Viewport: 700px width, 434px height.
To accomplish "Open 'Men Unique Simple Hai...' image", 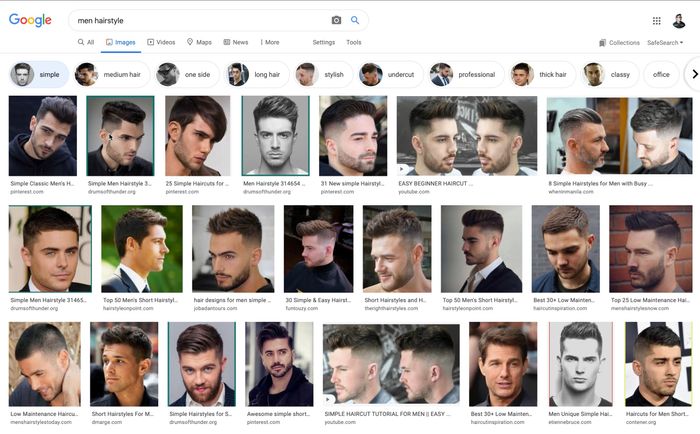I will [x=581, y=364].
